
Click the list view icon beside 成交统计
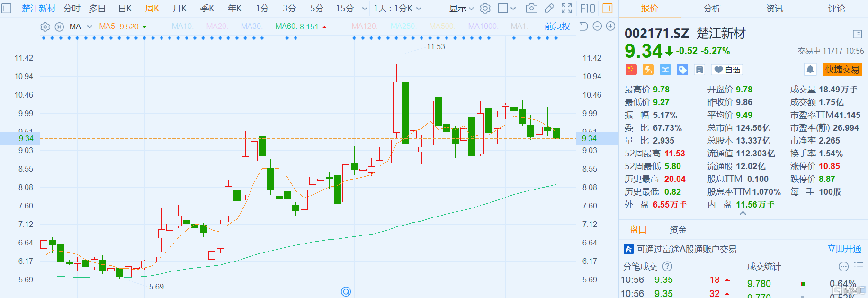tap(859, 266)
